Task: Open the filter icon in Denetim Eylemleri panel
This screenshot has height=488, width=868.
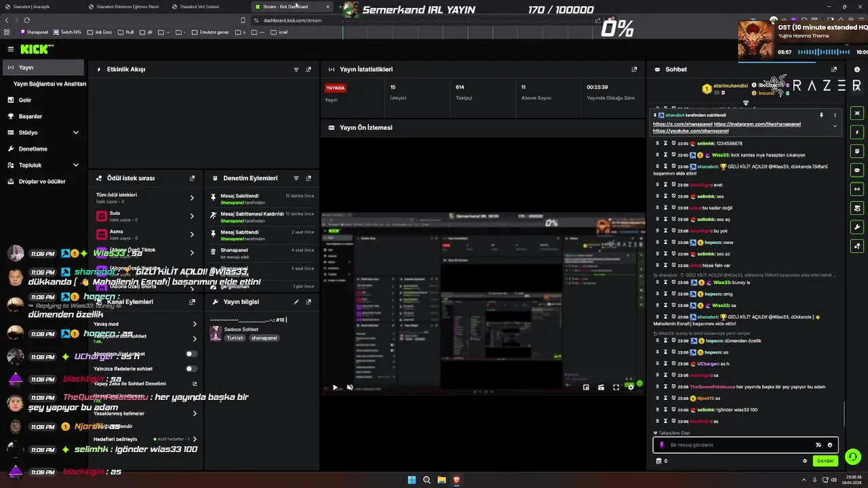Action: pyautogui.click(x=296, y=178)
